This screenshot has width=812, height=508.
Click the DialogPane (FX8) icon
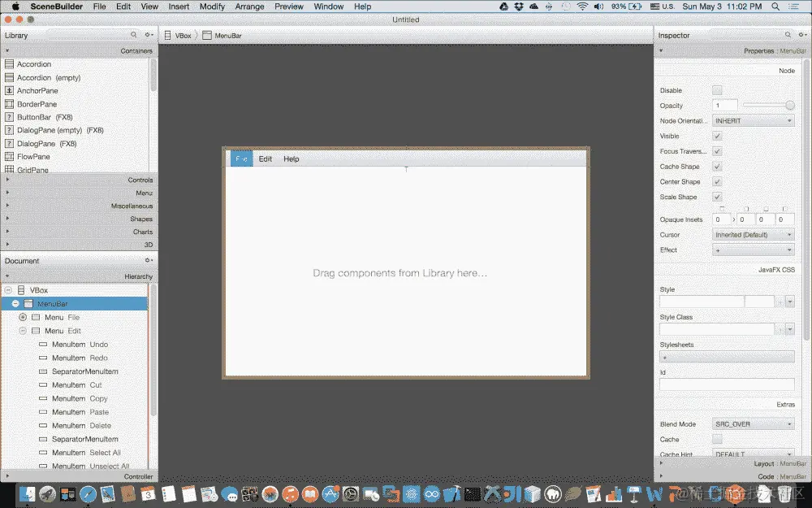pyautogui.click(x=9, y=144)
